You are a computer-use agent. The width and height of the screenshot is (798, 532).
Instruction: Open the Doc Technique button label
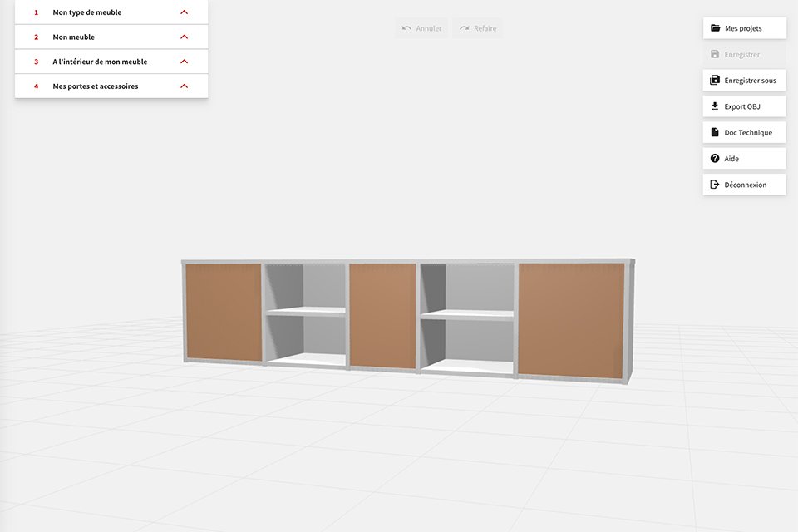pyautogui.click(x=748, y=132)
